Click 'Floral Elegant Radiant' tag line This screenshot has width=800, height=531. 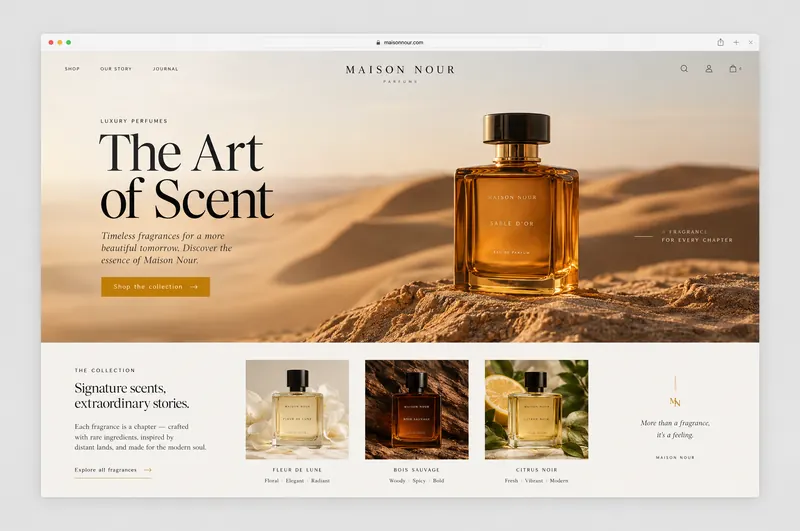[x=297, y=481]
